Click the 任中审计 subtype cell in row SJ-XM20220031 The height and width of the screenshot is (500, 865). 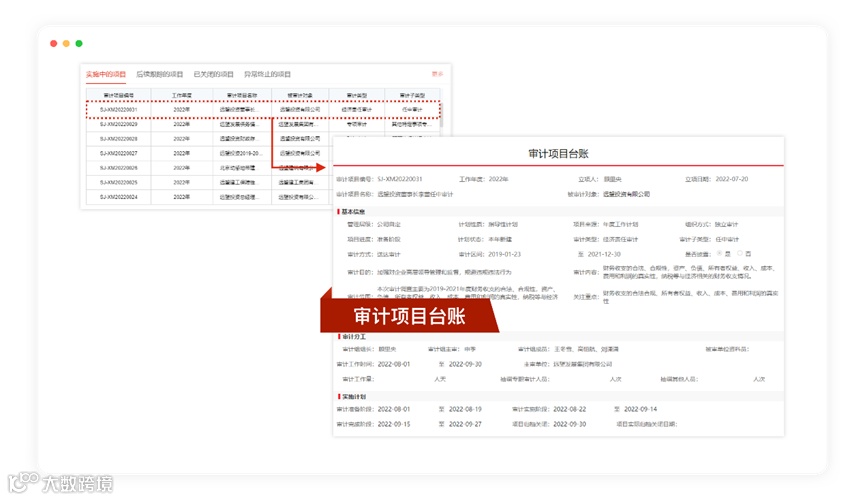tap(412, 110)
